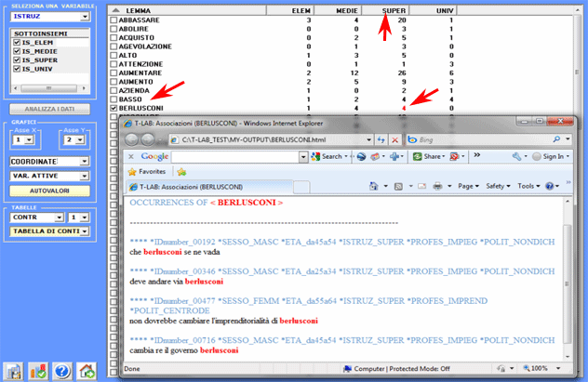Click the red X stop-loading icon
588x382 pixels.
[394, 139]
